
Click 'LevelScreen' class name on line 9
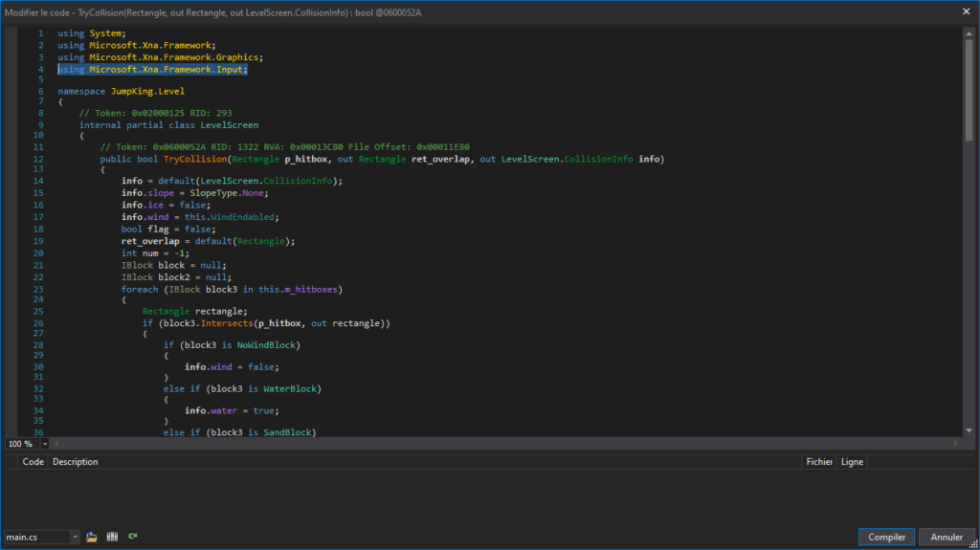[230, 125]
